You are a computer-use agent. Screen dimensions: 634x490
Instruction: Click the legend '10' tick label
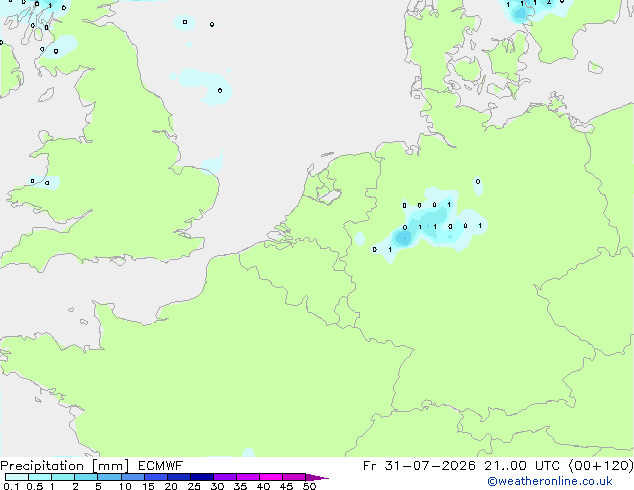[125, 486]
